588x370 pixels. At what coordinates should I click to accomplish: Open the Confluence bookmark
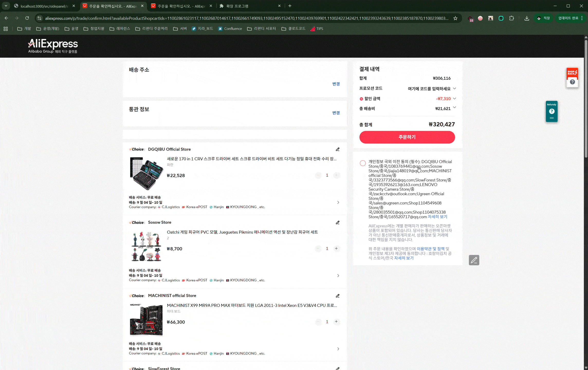click(230, 29)
